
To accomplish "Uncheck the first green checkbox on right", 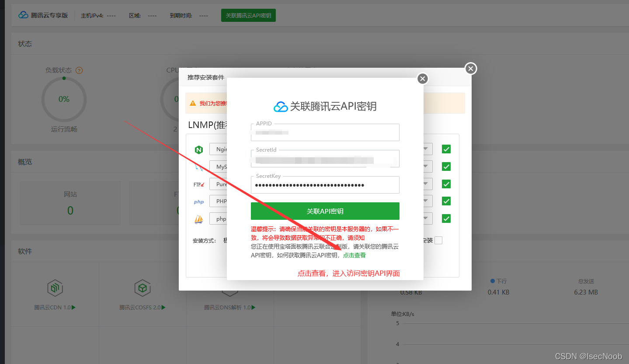I will tap(446, 149).
